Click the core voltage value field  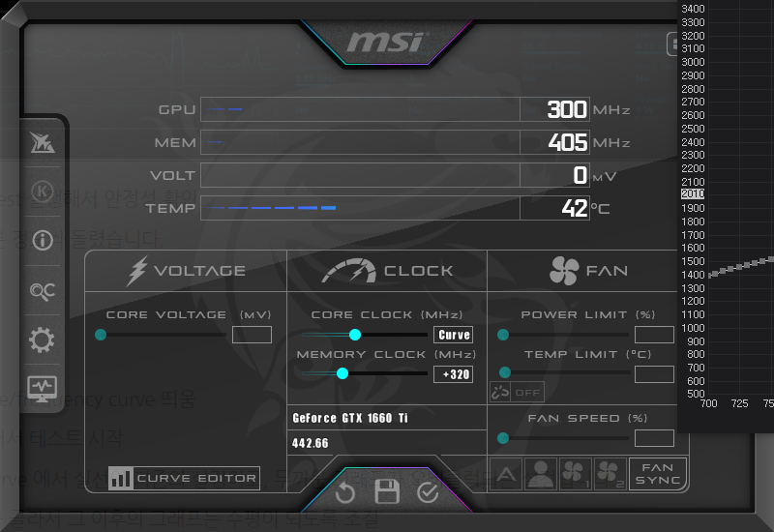click(252, 335)
